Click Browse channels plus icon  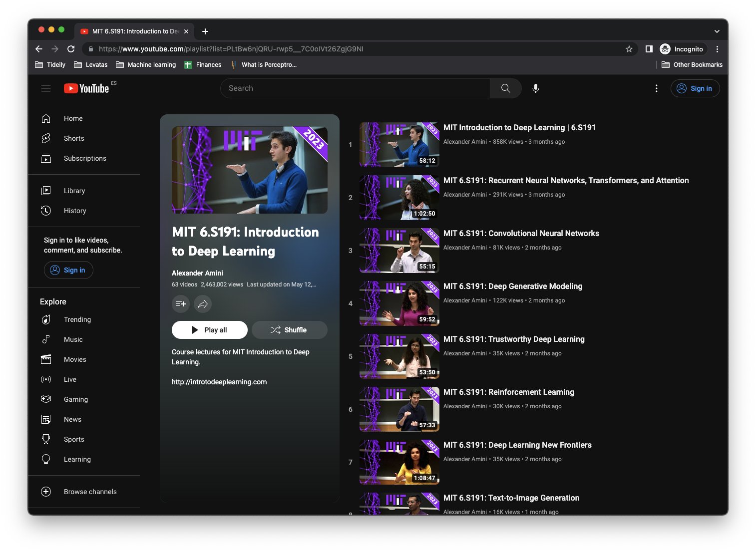point(46,492)
